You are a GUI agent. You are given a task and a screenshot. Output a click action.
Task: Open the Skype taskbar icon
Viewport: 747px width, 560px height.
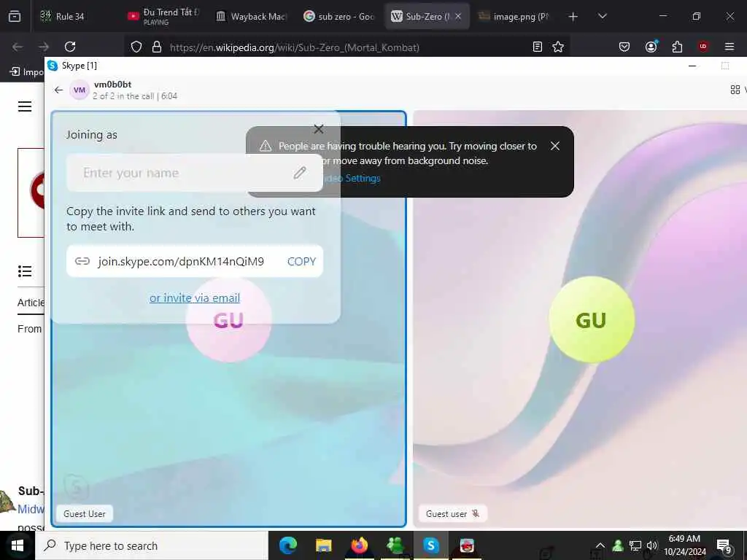(x=430, y=545)
